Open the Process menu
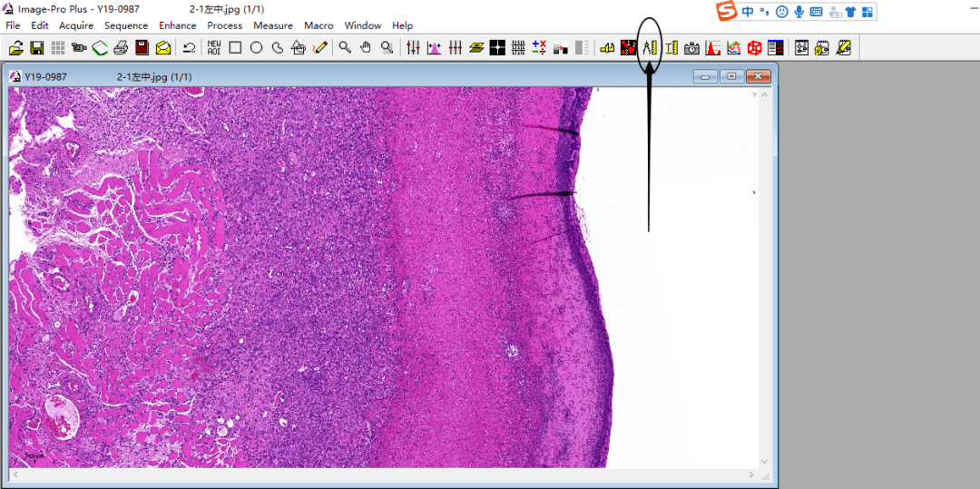Image resolution: width=980 pixels, height=489 pixels. click(224, 25)
